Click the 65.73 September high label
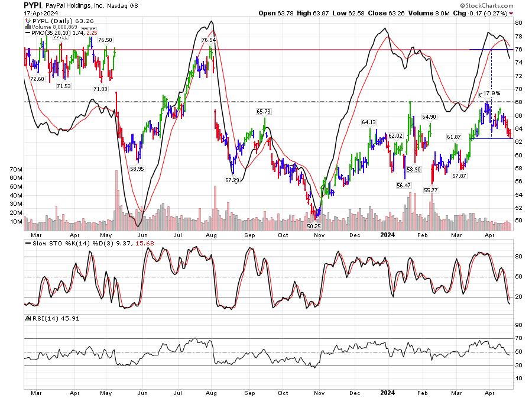This screenshot has width=532, height=398. [263, 111]
